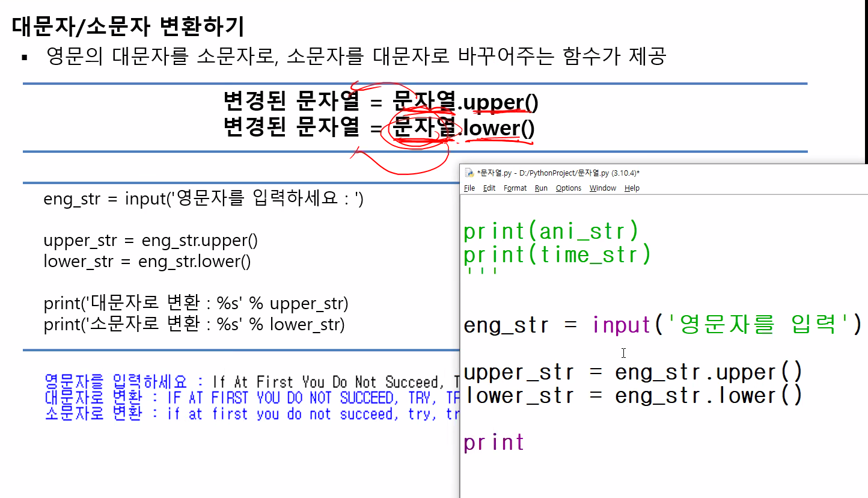Click the Python file icon in IDLE title bar

[x=469, y=173]
